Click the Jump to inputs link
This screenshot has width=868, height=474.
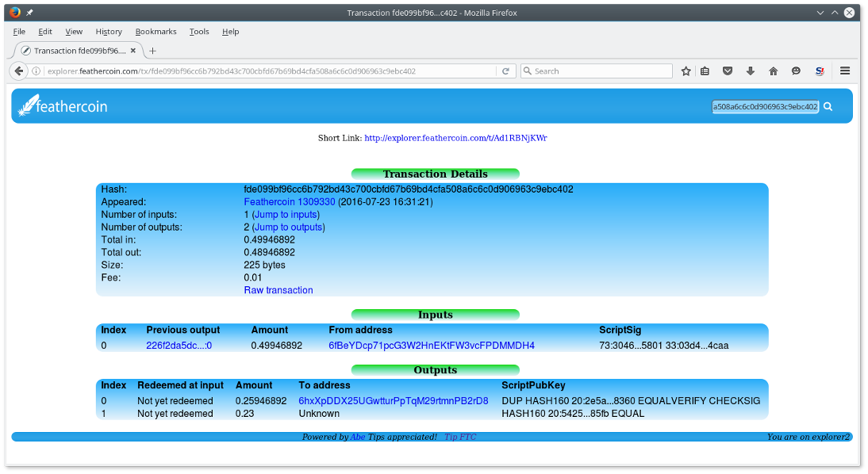(x=286, y=215)
